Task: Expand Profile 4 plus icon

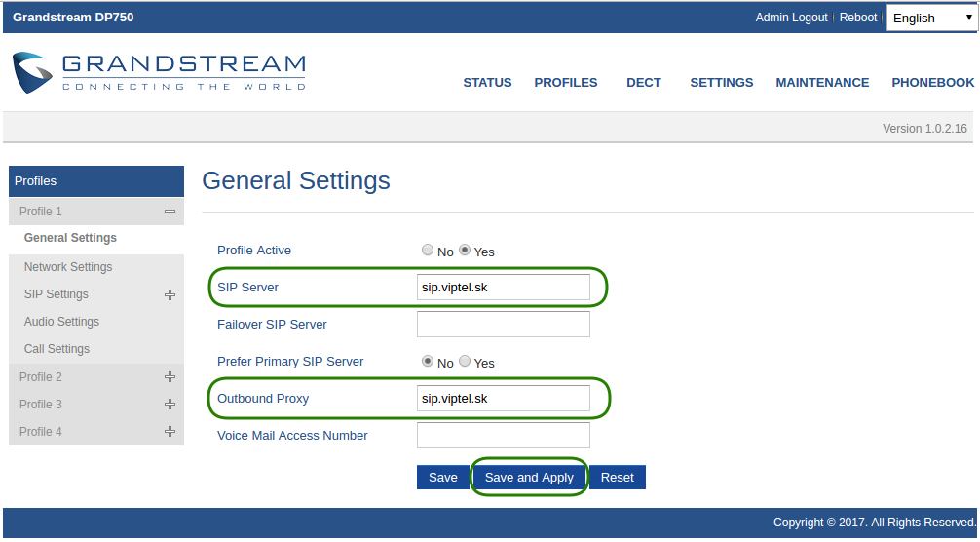Action: [x=170, y=431]
